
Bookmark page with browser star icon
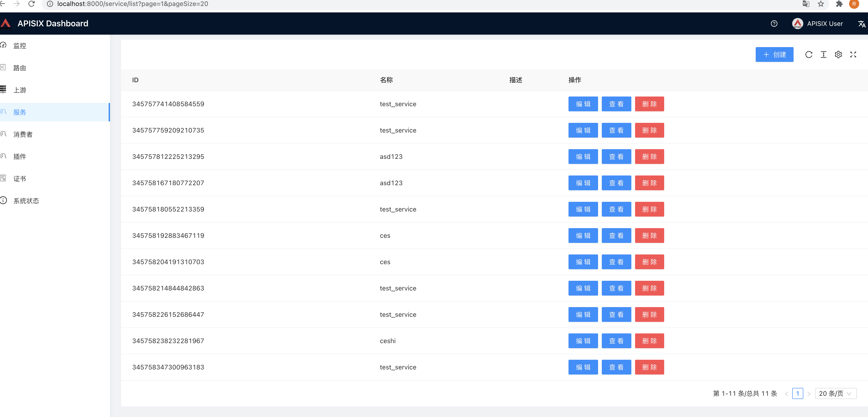pos(820,4)
